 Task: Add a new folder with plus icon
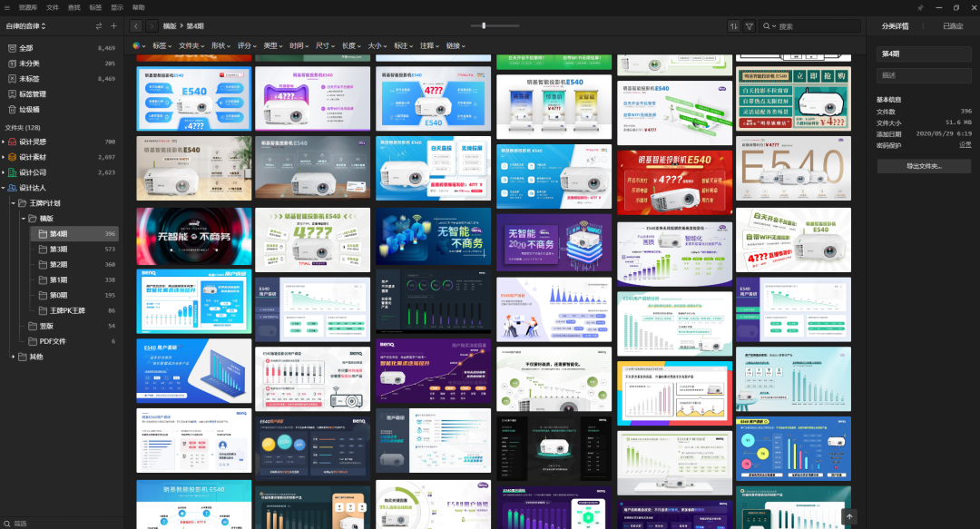(x=113, y=26)
